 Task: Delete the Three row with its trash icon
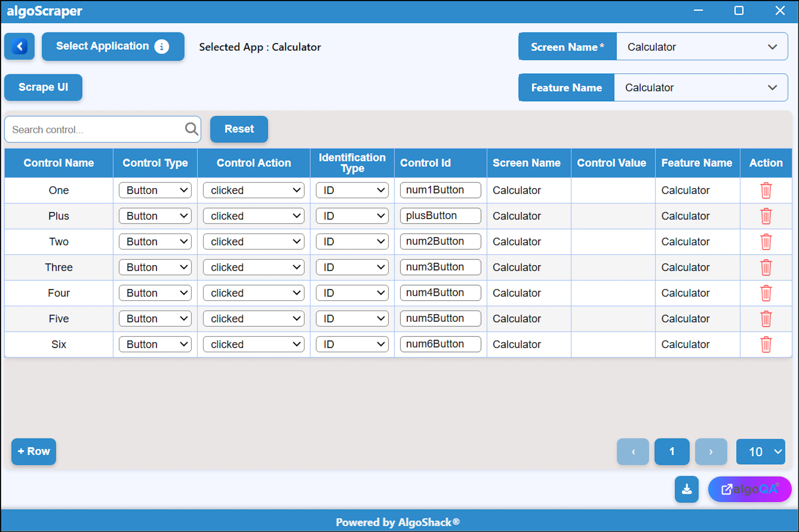766,267
